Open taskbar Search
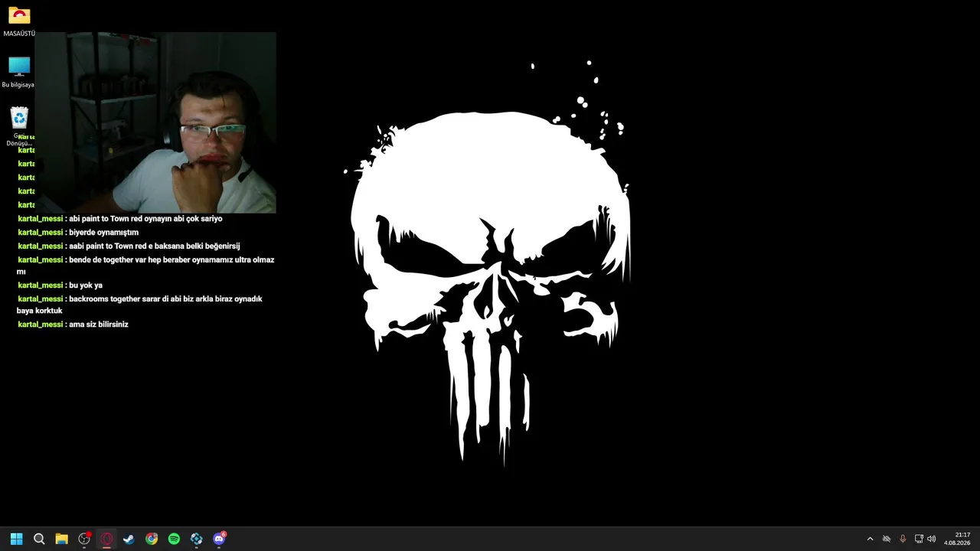The image size is (980, 551). [39, 539]
